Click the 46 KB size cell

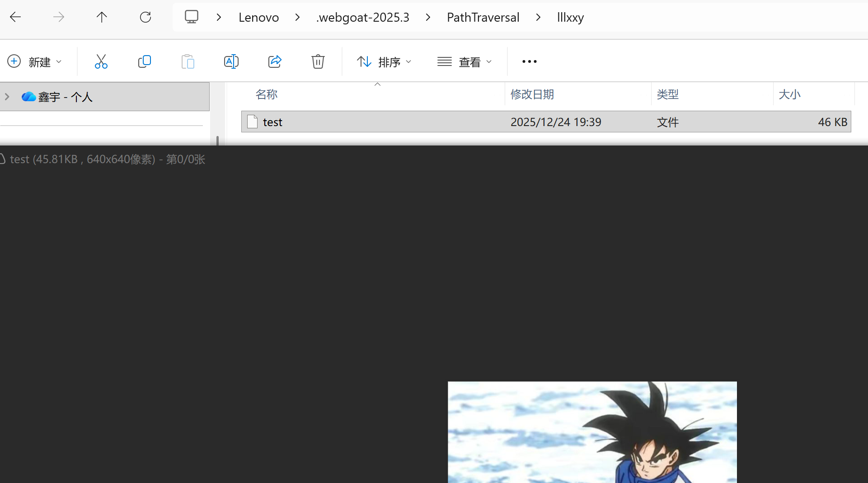tap(832, 122)
